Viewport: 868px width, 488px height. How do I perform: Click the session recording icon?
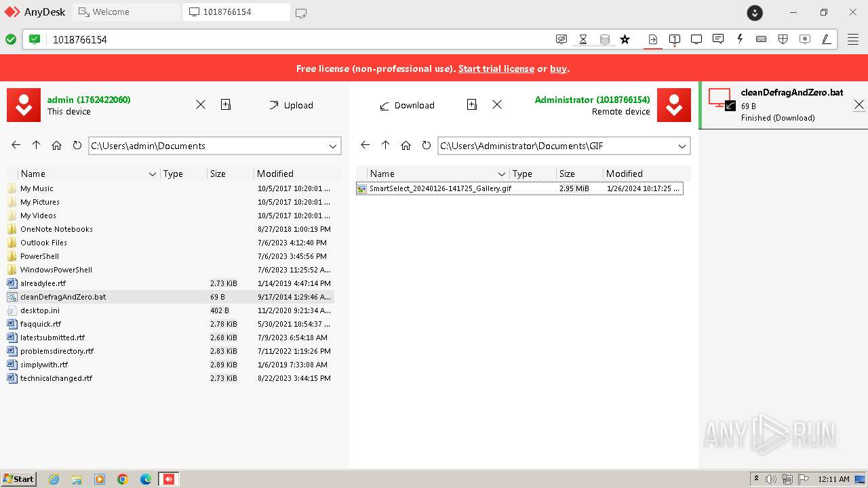click(805, 39)
